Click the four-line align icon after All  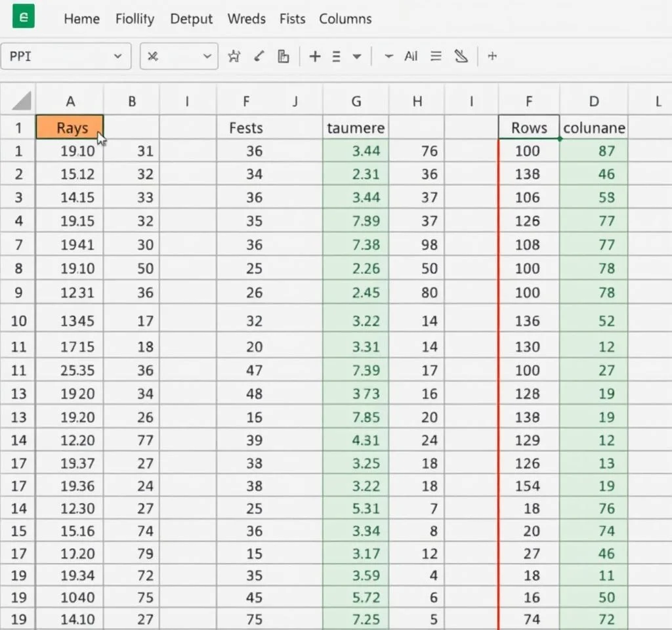pos(436,56)
